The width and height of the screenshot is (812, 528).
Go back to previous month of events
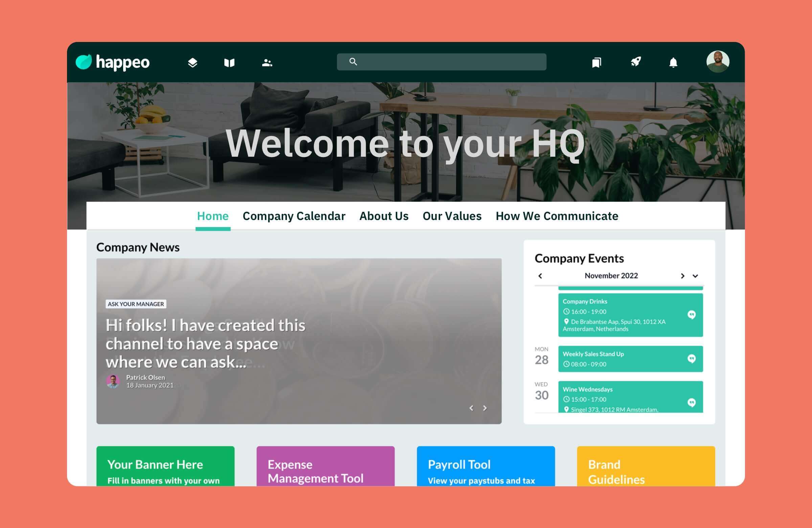[x=540, y=276]
